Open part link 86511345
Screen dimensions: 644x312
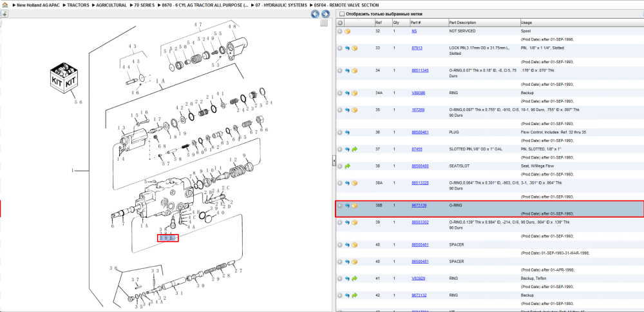pyautogui.click(x=420, y=71)
